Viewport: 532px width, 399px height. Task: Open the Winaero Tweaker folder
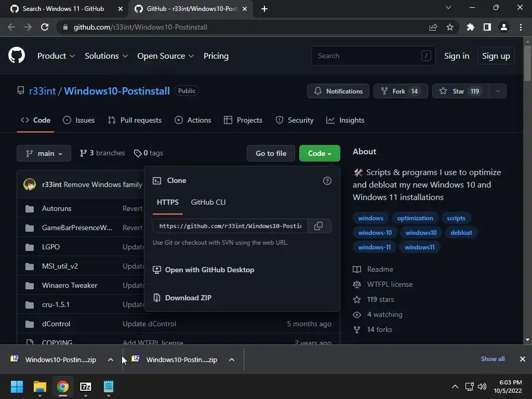[70, 285]
